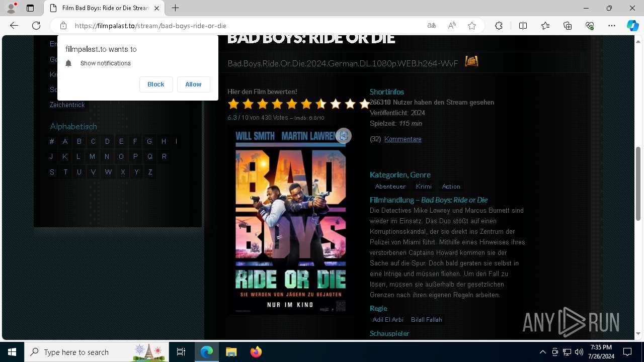Click the taskbar search box
Viewport: 644px width, 362px height.
click(x=97, y=352)
